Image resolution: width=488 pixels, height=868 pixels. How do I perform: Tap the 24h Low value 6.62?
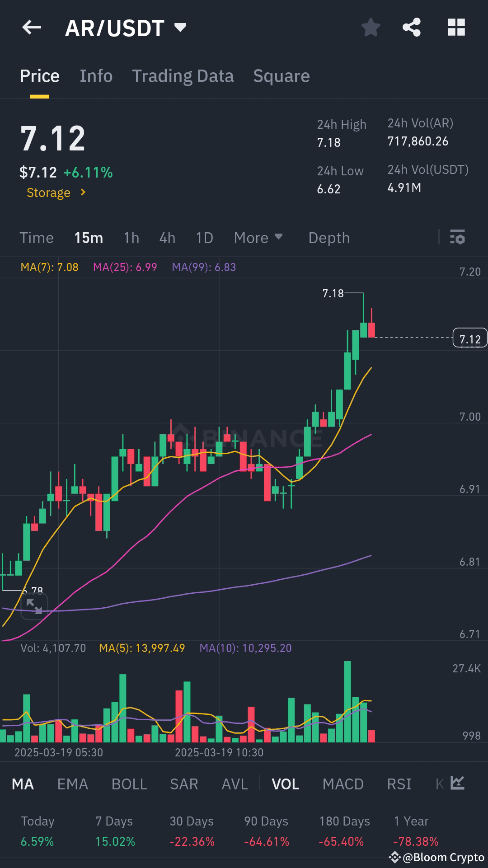328,189
